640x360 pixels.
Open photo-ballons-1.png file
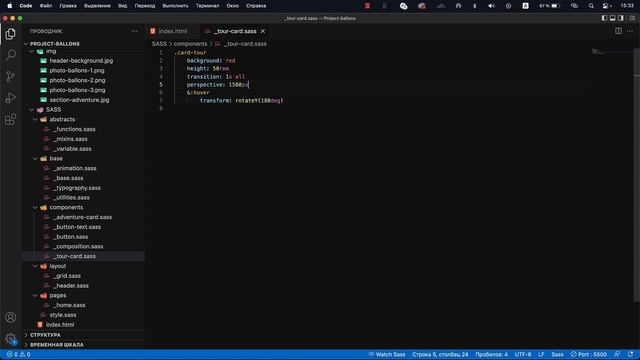(x=77, y=70)
